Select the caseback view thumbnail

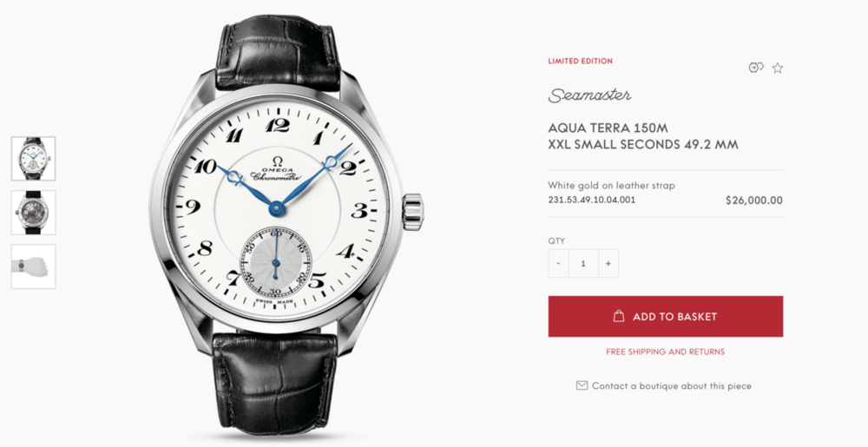point(33,213)
